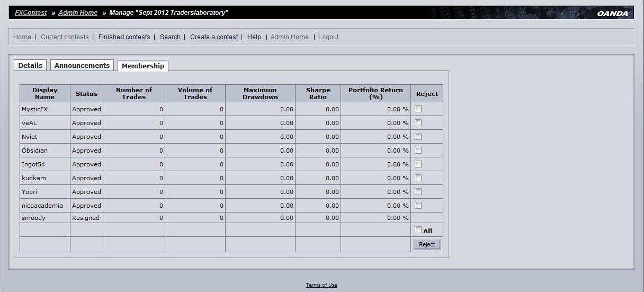Click the Sharpe Ratio header
Image resolution: width=644 pixels, height=292 pixels.
coord(318,93)
